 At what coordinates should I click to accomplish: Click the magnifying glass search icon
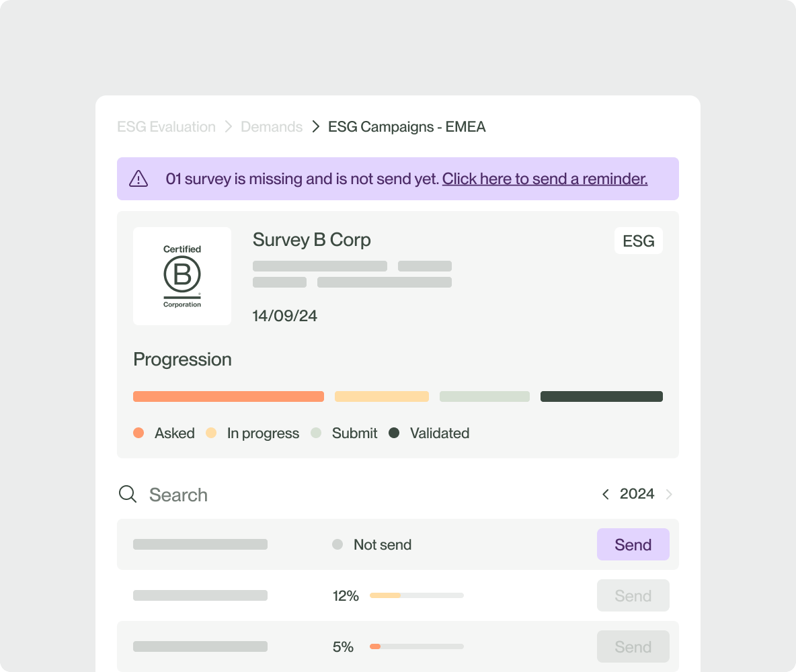127,495
